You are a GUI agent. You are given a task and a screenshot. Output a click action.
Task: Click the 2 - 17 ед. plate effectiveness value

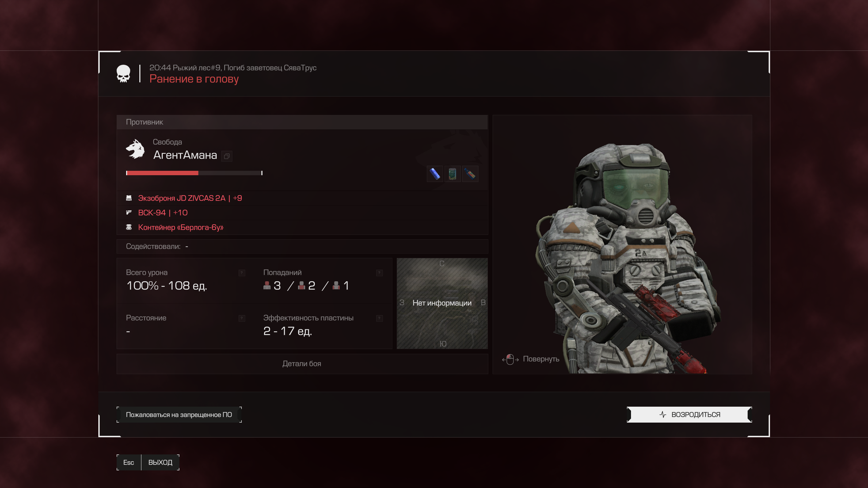pos(288,331)
